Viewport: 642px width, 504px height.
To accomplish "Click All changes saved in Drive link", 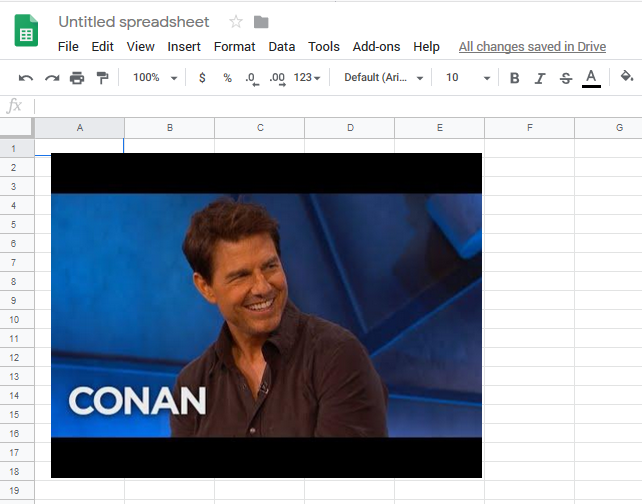I will point(532,47).
